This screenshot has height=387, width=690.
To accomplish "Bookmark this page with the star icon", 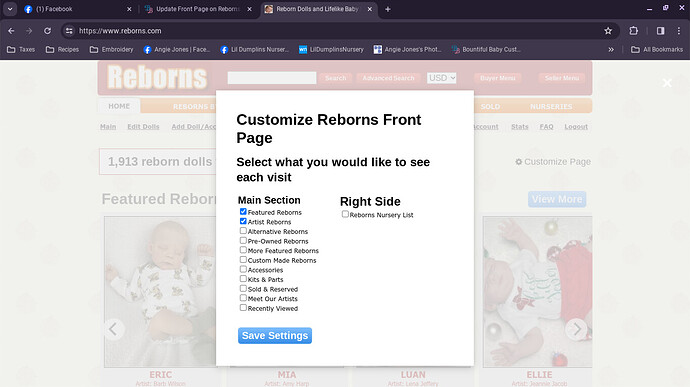I will click(x=608, y=31).
